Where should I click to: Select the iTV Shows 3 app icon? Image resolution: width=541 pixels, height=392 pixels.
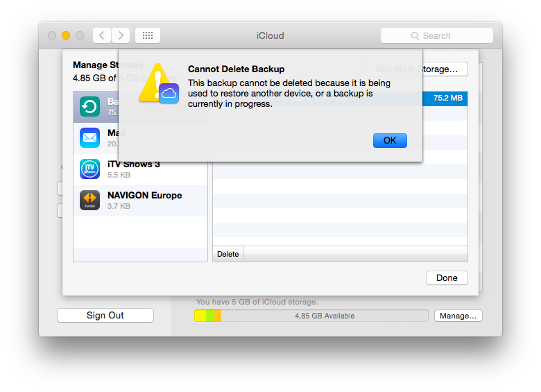pos(89,169)
